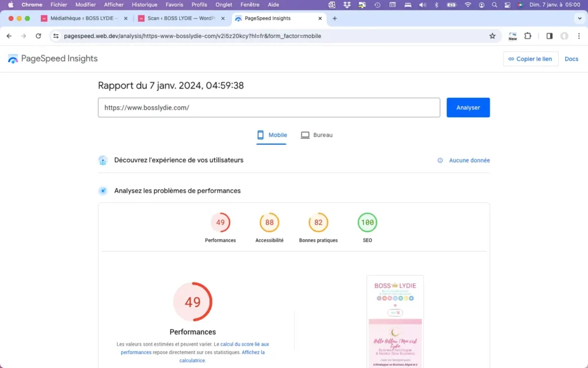Viewport: 588px width, 368px height.
Task: Click the PageSpeed Insights logo
Action: pos(52,59)
